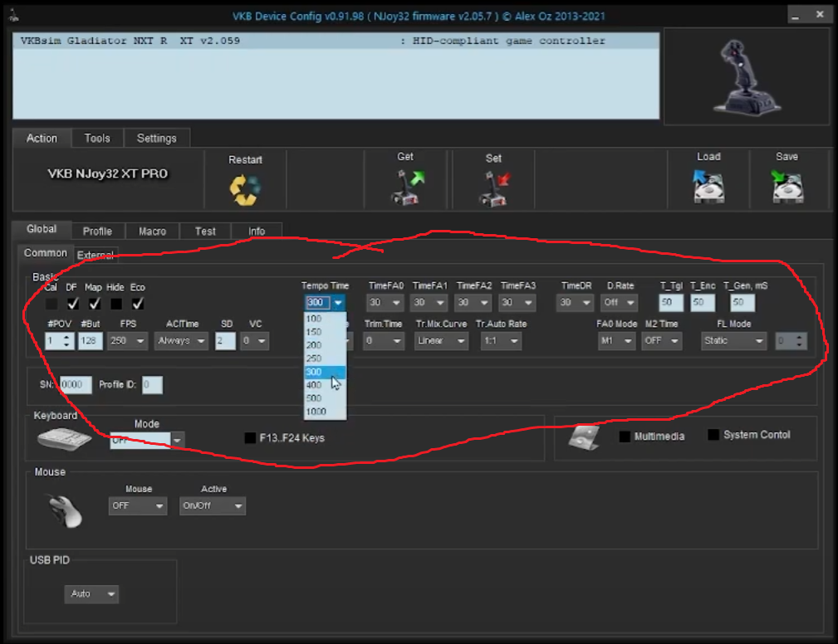Select 250 in Tempo Time list
Viewport: 838px width, 644px height.
[x=325, y=359]
